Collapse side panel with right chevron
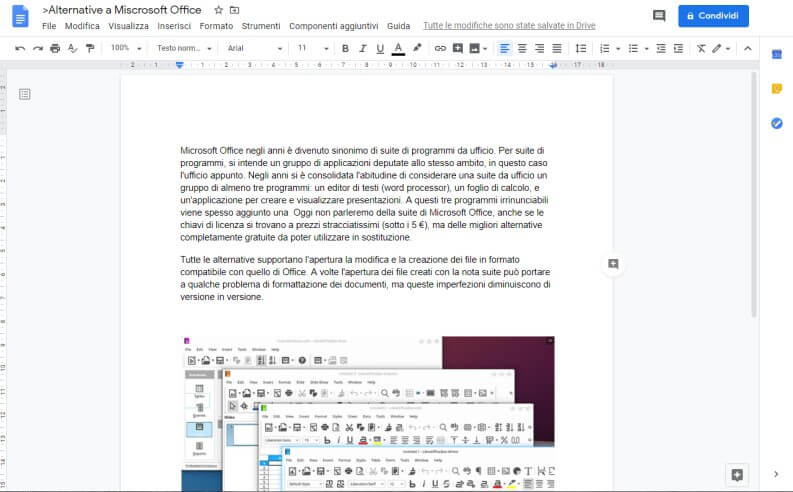The width and height of the screenshot is (793, 492). pos(776,474)
